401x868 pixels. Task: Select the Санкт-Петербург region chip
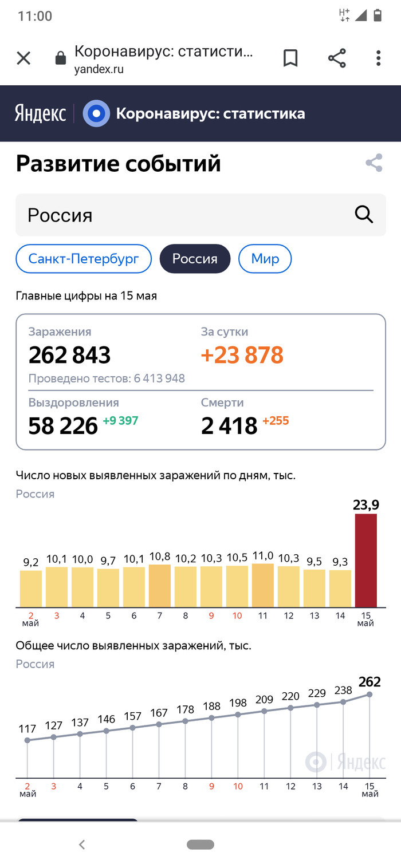(x=84, y=259)
